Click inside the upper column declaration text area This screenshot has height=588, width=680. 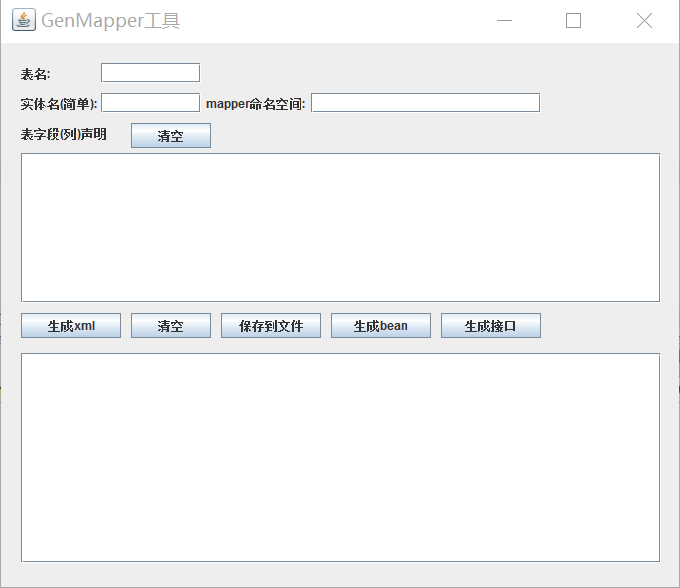coord(340,227)
